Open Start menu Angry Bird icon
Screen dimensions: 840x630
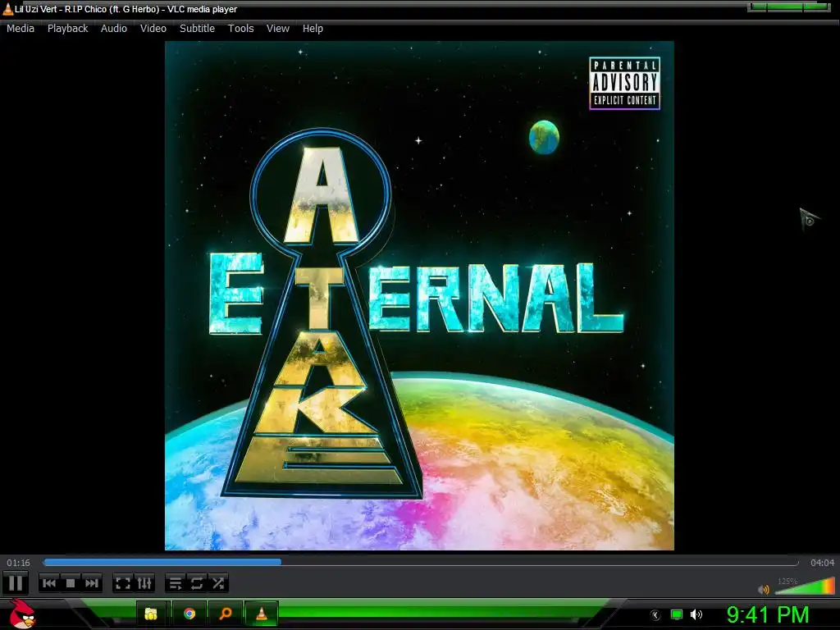(22, 614)
